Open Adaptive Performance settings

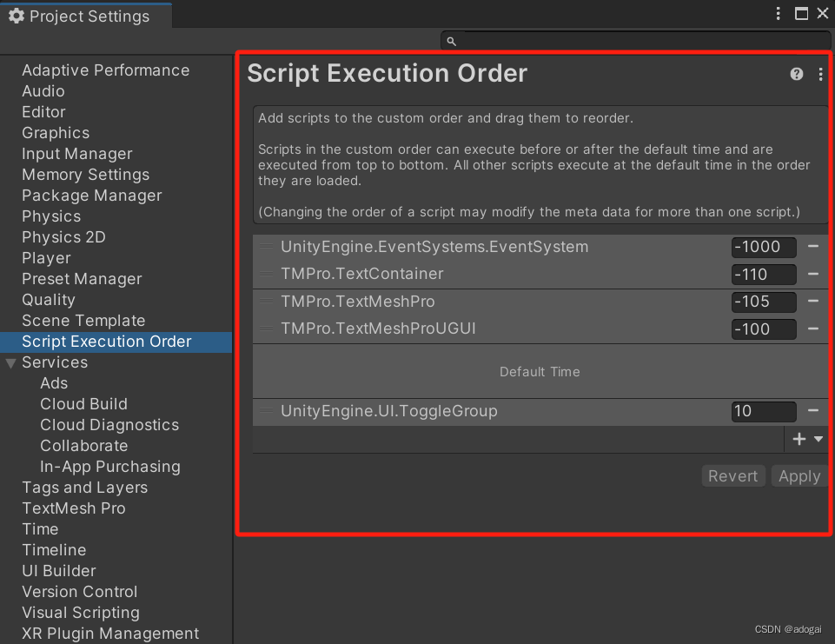click(105, 70)
